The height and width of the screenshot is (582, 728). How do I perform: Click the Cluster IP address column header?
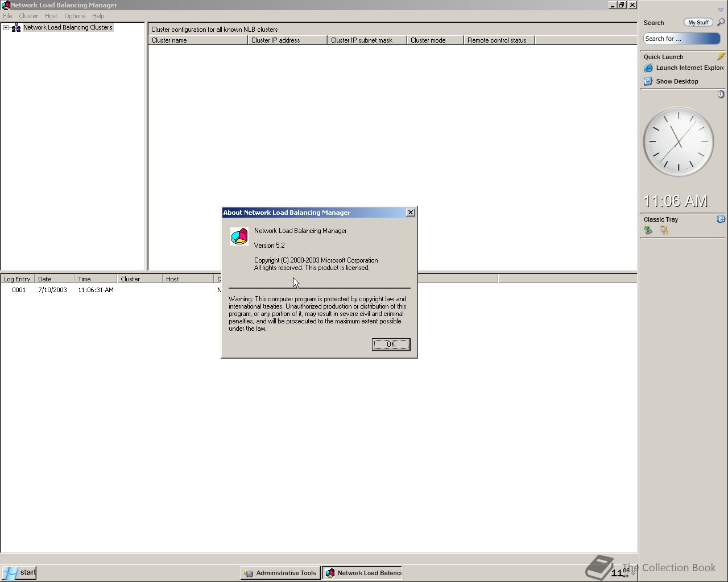287,40
